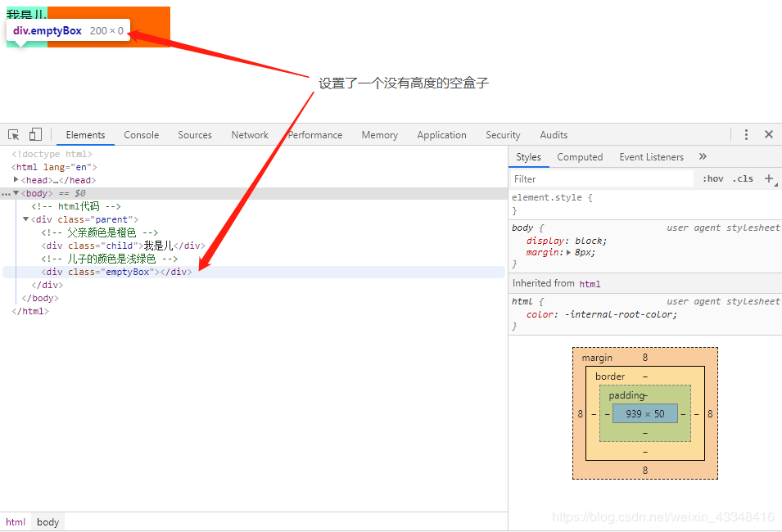The width and height of the screenshot is (782, 532).
Task: Click the box model top margin value 8
Action: [x=645, y=357]
